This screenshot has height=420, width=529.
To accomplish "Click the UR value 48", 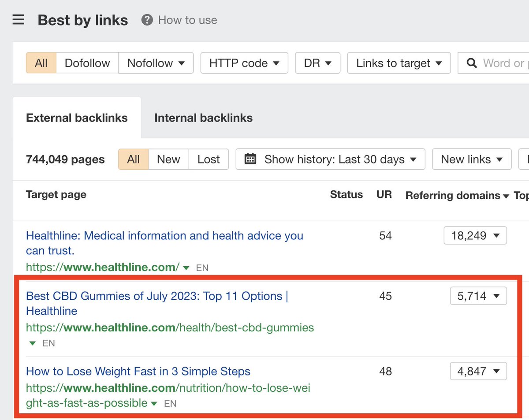I will point(385,371).
